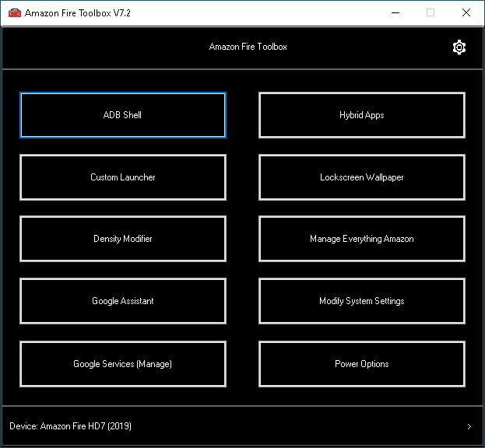The width and height of the screenshot is (485, 448).
Task: Open settings via the gear icon
Action: [459, 47]
